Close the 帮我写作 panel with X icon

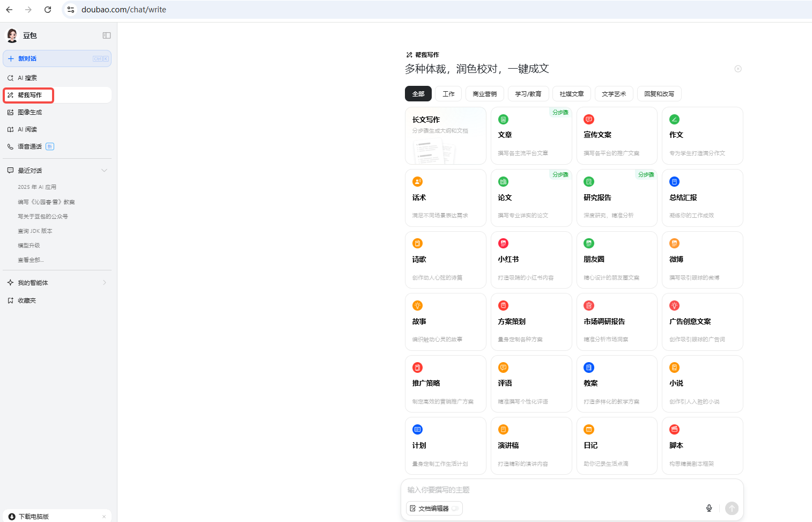click(x=738, y=69)
